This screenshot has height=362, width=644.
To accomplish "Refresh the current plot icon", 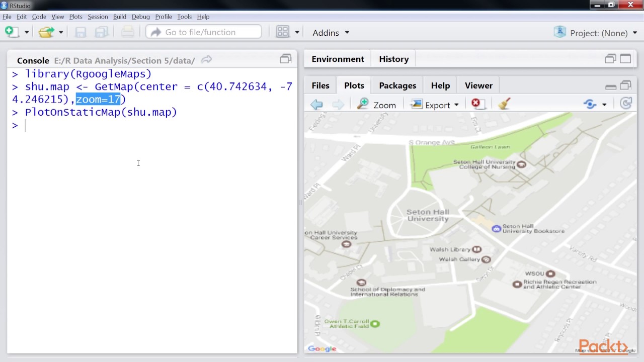I will (626, 104).
